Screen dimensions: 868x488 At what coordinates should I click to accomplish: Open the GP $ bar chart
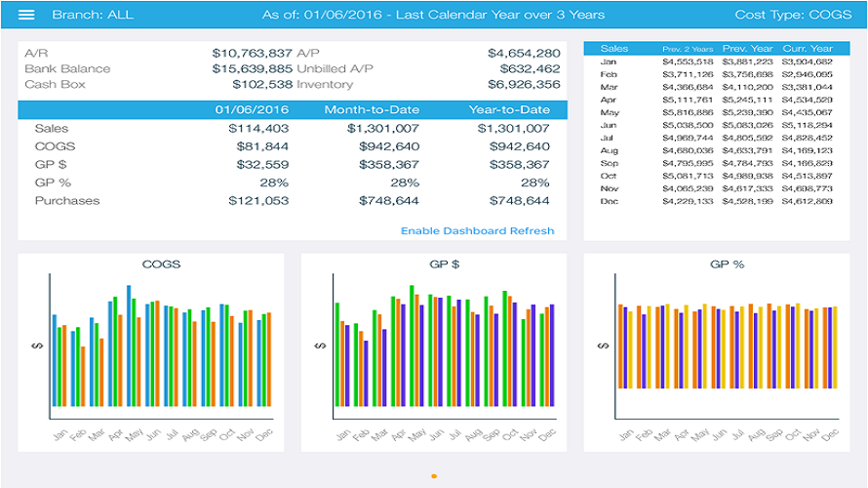click(433, 352)
